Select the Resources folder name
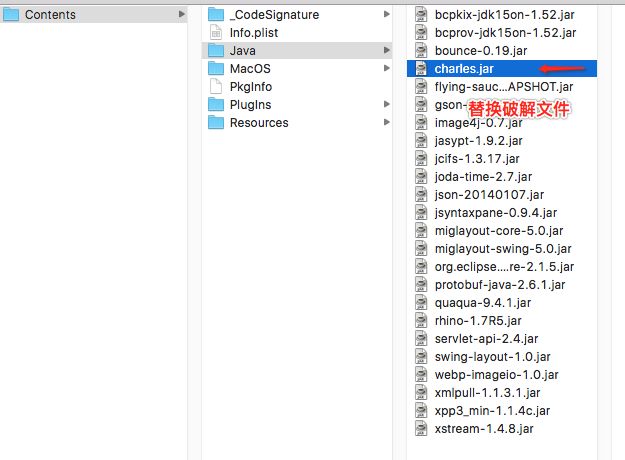The height and width of the screenshot is (460, 625). [259, 122]
